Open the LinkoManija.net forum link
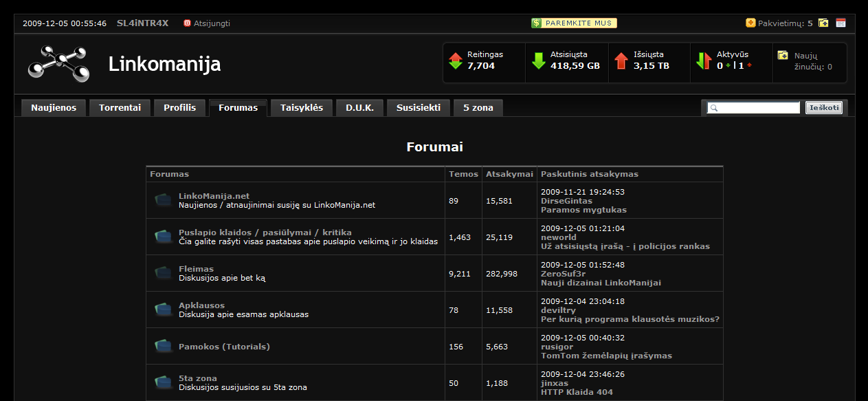Screen dimensions: 868x401 [214, 196]
